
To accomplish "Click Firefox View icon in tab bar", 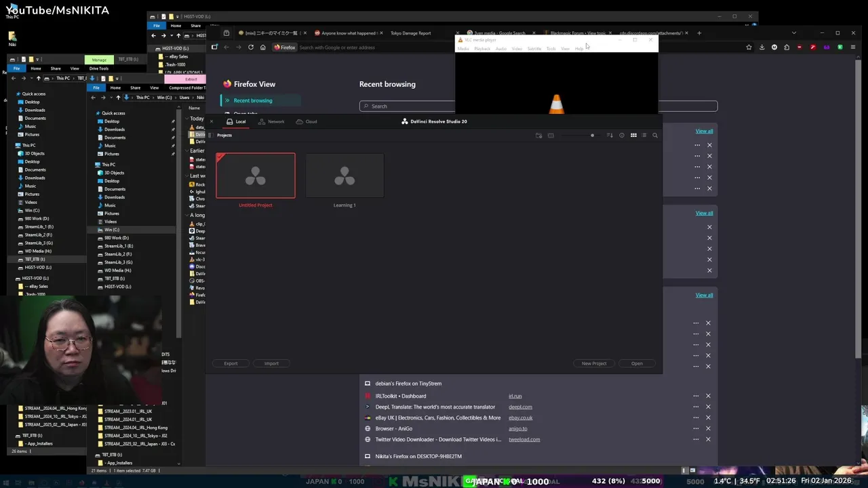I will point(226,33).
